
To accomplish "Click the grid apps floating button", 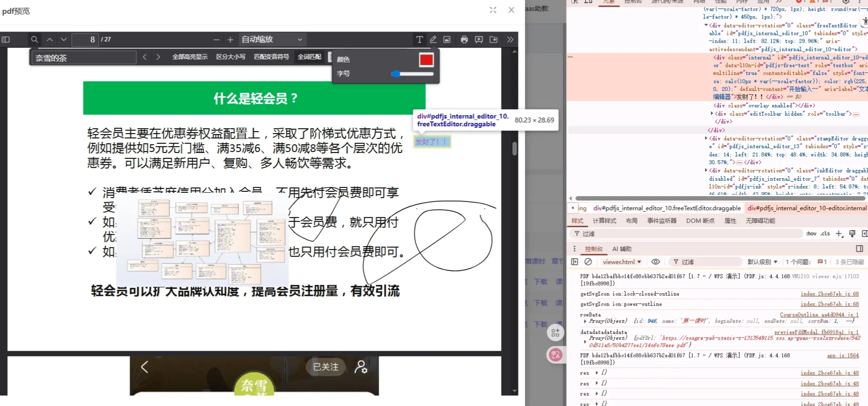I will pyautogui.click(x=555, y=333).
